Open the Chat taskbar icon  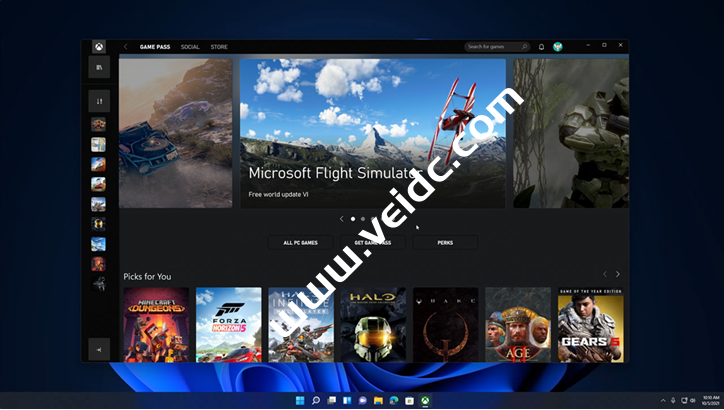click(x=362, y=400)
